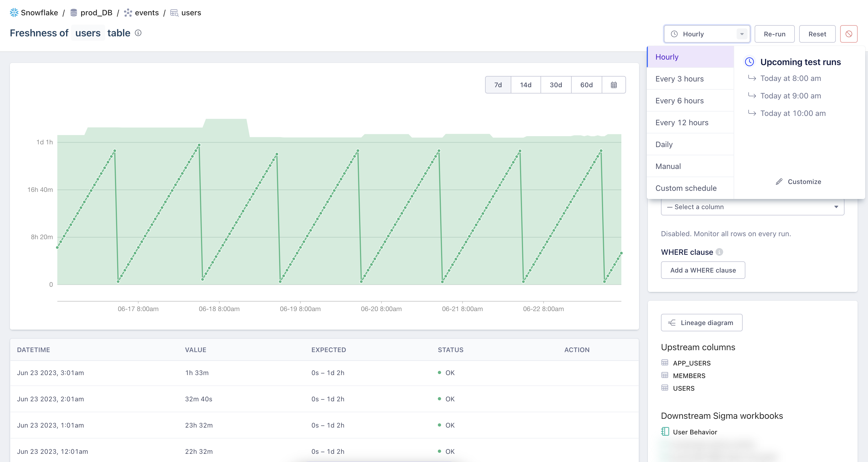Screen dimensions: 868x462
Task: Choose Every 6 hours schedule option
Action: pos(679,101)
